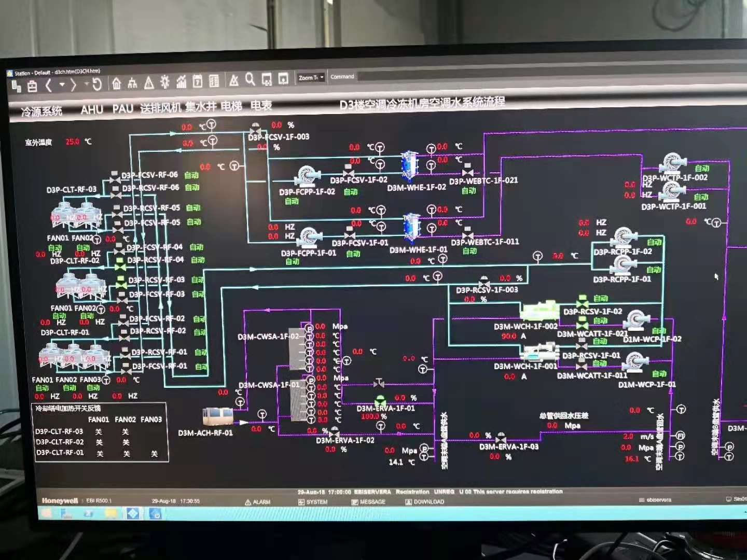
Task: Switch to 电表 navigation tab
Action: (261, 105)
